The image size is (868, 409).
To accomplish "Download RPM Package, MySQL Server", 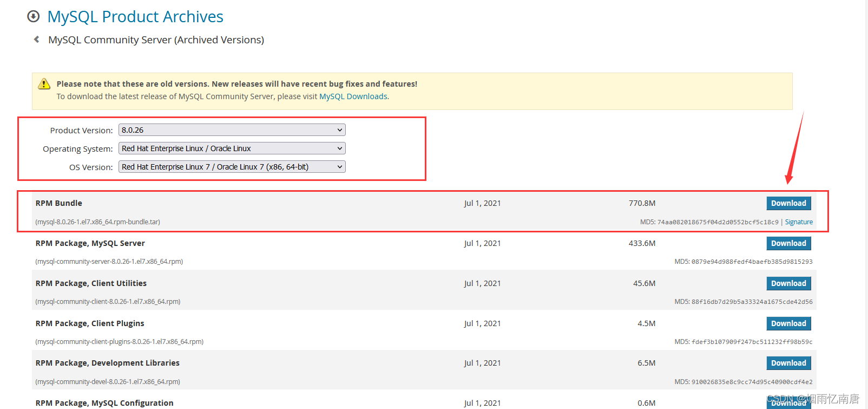I will (x=788, y=243).
